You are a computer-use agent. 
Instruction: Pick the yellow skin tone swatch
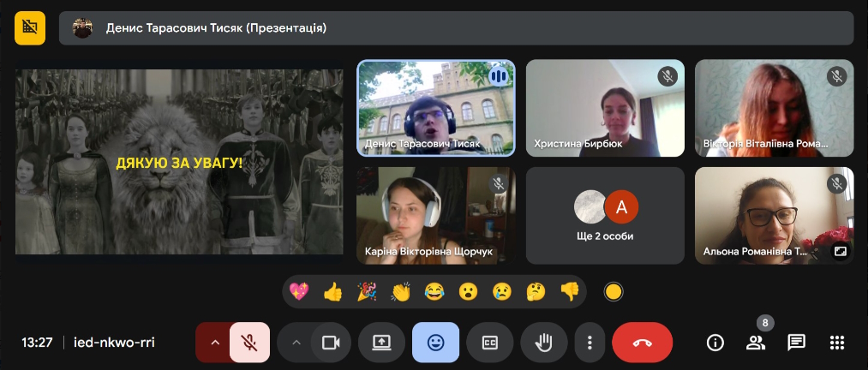coord(614,291)
